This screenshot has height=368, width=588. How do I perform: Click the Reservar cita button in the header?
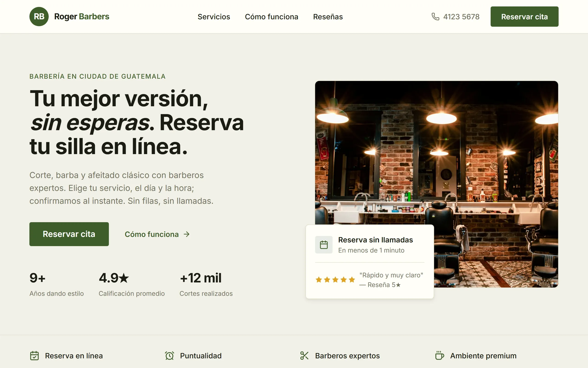[x=524, y=17]
